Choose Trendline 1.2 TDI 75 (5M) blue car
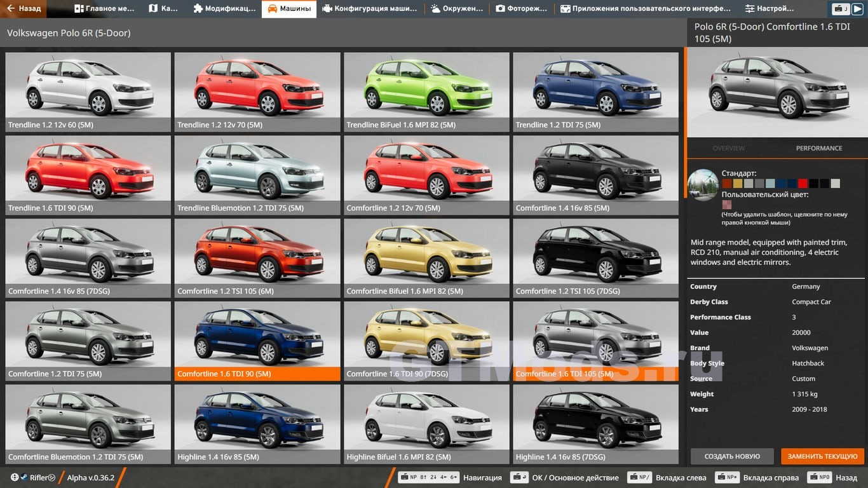 click(596, 91)
